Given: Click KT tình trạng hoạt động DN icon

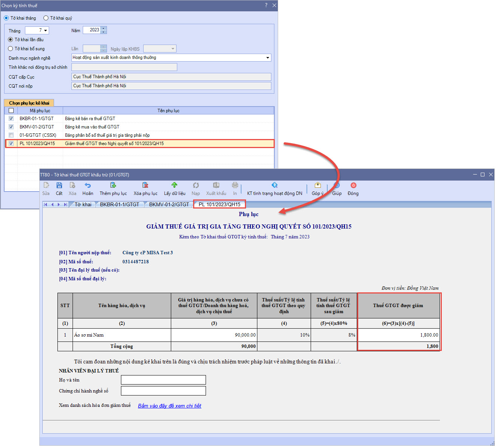Looking at the screenshot, I should pyautogui.click(x=274, y=185).
